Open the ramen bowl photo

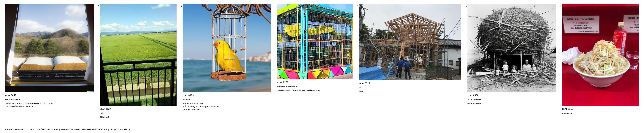tap(601, 55)
